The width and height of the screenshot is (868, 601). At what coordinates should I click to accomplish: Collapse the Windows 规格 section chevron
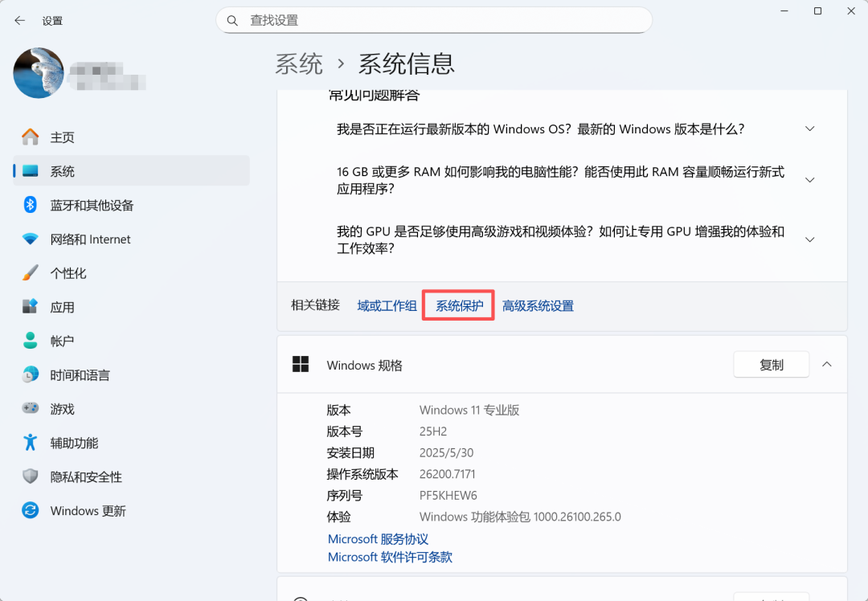coord(827,365)
